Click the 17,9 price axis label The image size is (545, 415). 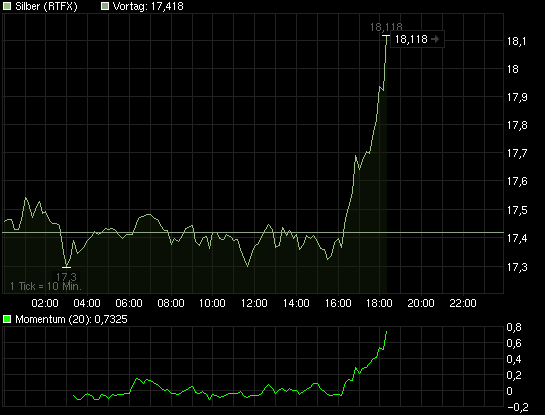[x=517, y=97]
